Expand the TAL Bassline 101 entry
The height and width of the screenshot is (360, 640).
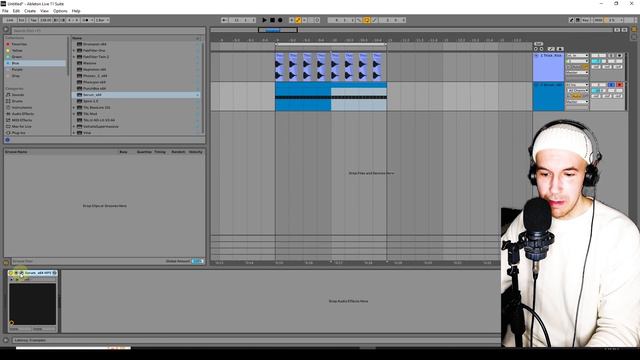click(74, 108)
